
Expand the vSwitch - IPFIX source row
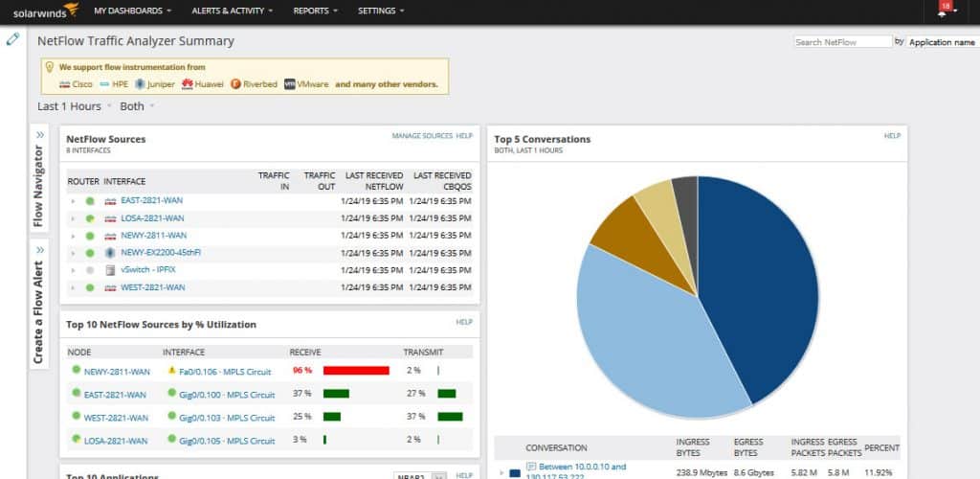[73, 271]
